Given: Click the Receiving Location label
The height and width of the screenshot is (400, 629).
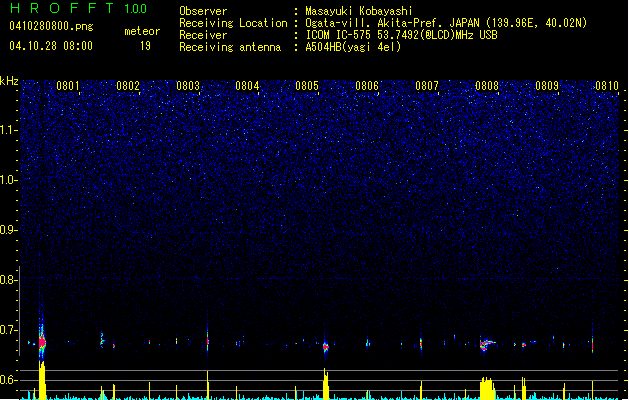Looking at the screenshot, I should 233,23.
